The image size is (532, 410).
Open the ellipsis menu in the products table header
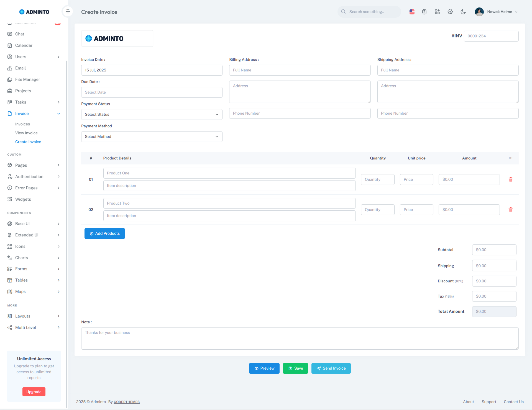[x=511, y=158]
